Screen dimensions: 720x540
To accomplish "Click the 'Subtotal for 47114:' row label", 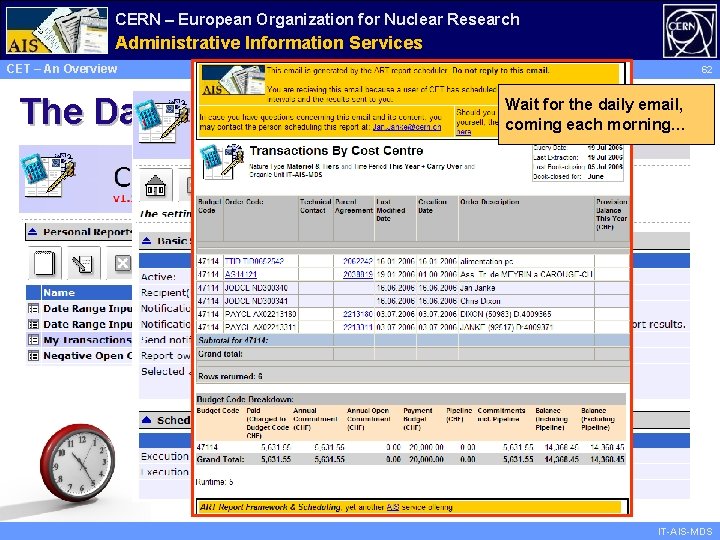I will click(233, 340).
